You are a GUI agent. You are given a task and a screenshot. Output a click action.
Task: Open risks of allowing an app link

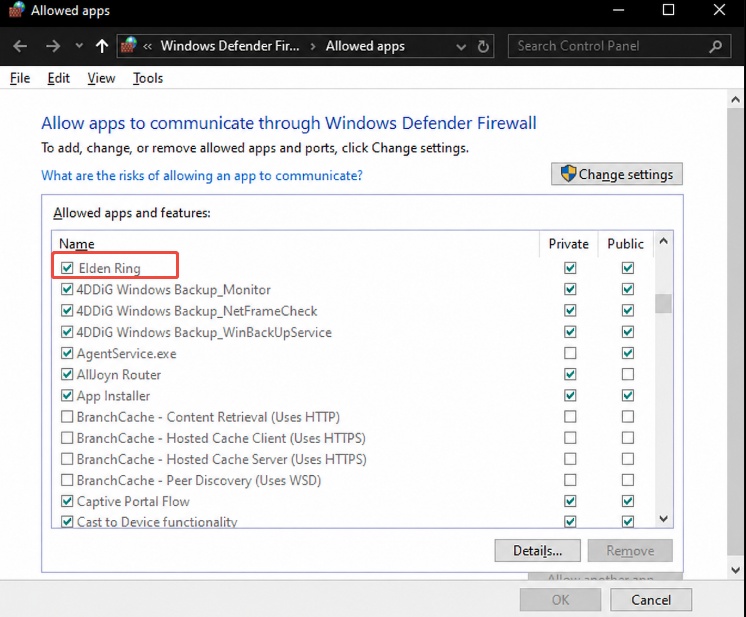[x=202, y=176]
